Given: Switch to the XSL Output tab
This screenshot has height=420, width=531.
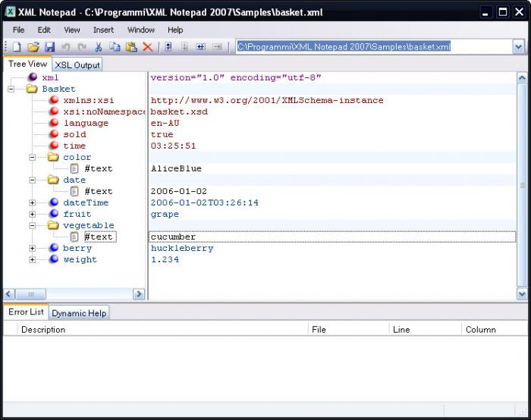Looking at the screenshot, I should (x=77, y=64).
